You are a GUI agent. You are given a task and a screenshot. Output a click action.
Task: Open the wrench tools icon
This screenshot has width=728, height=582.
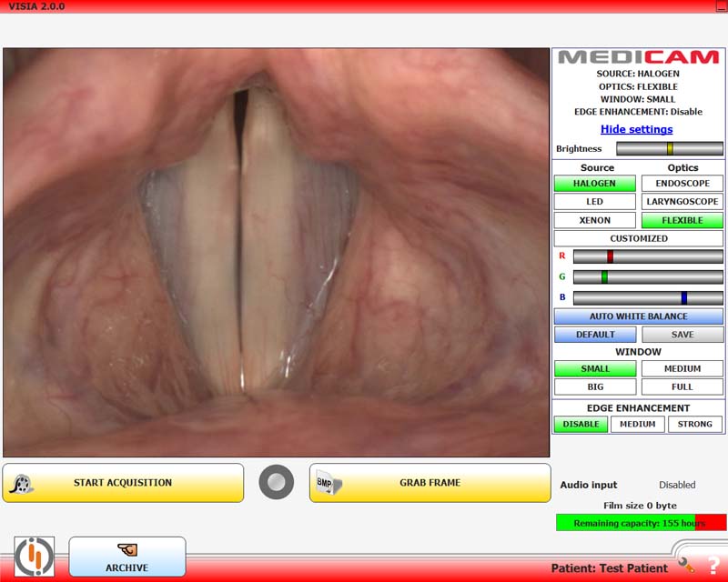point(686,565)
